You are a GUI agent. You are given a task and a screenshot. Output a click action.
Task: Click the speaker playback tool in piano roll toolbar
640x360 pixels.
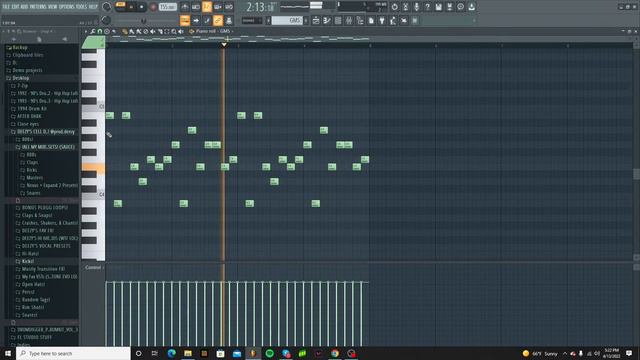(x=180, y=31)
